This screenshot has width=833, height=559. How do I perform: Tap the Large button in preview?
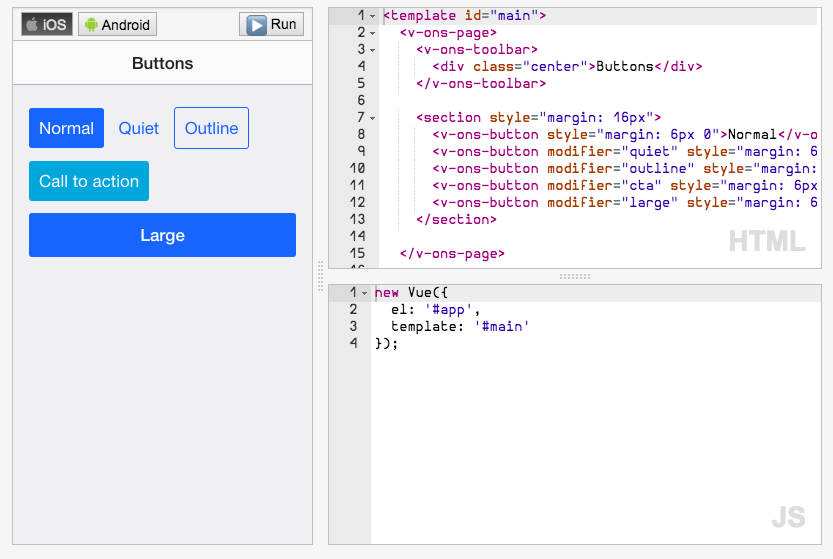click(x=163, y=235)
